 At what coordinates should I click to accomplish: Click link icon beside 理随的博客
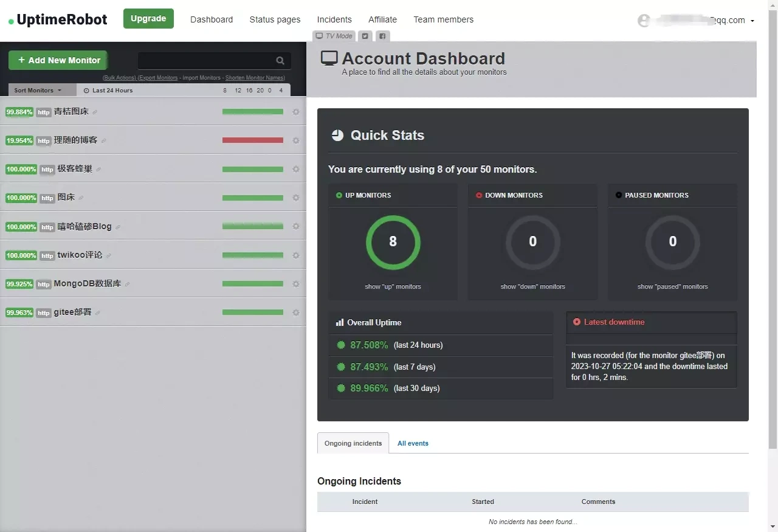coord(103,141)
